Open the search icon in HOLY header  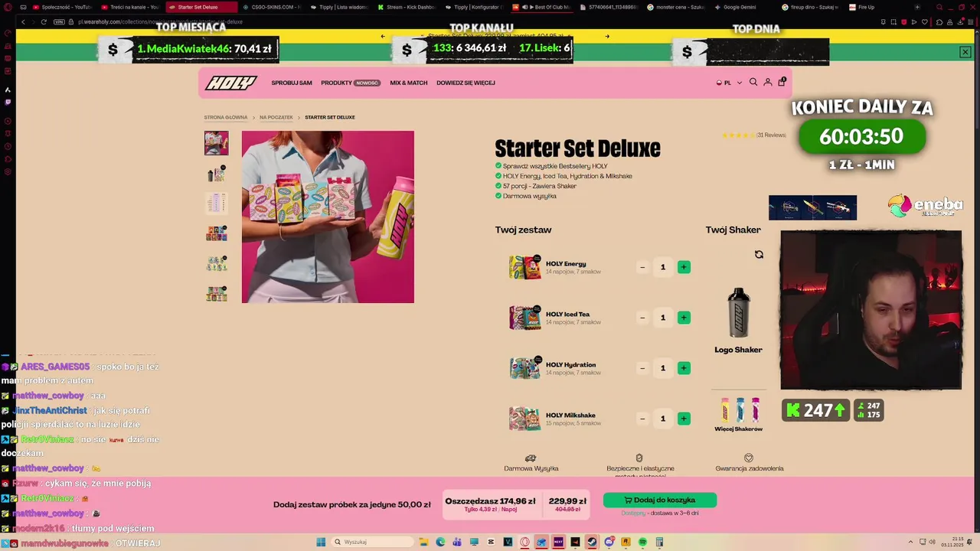(x=753, y=82)
